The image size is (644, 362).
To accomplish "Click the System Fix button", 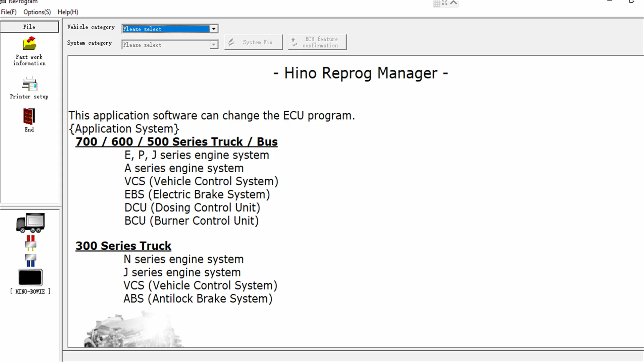I will pos(254,42).
